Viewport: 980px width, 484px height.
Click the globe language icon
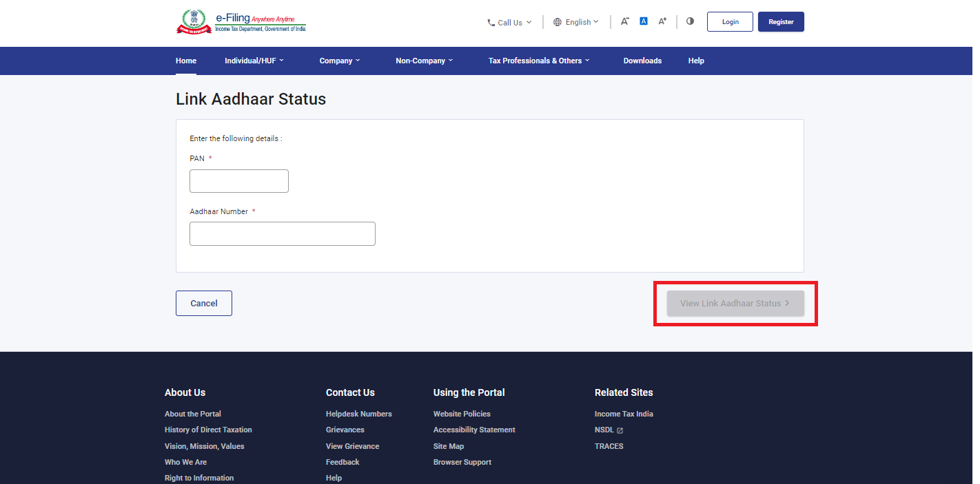pos(558,22)
